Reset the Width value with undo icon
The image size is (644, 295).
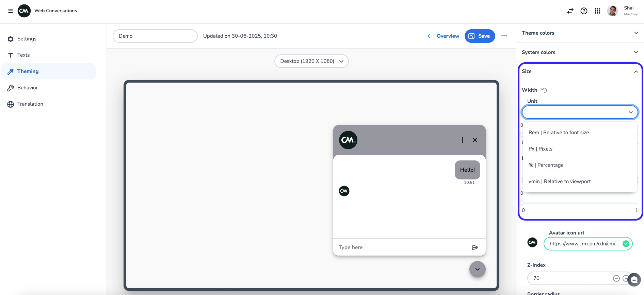(x=544, y=90)
